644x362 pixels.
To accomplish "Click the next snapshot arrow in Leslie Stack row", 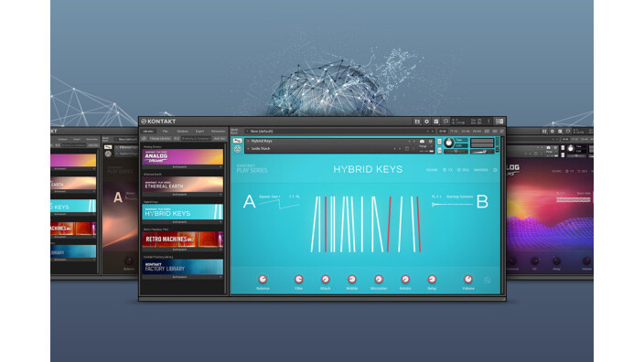I will click(x=400, y=149).
